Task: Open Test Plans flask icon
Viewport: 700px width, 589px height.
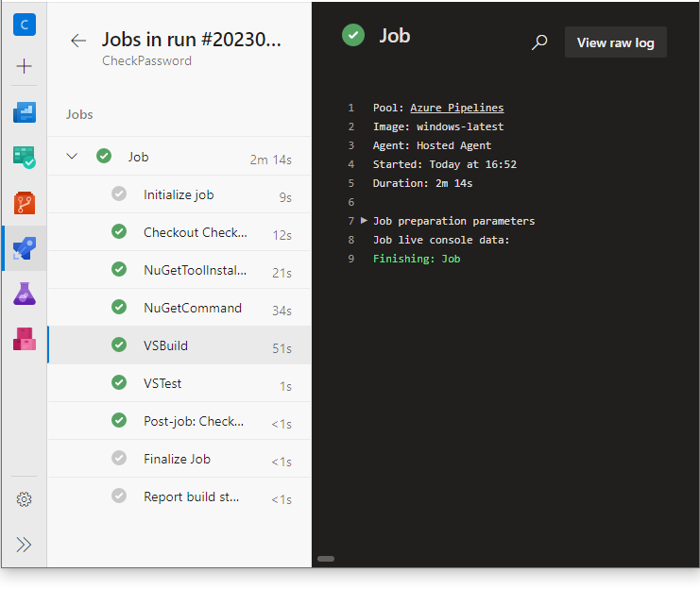Action: coord(25,294)
